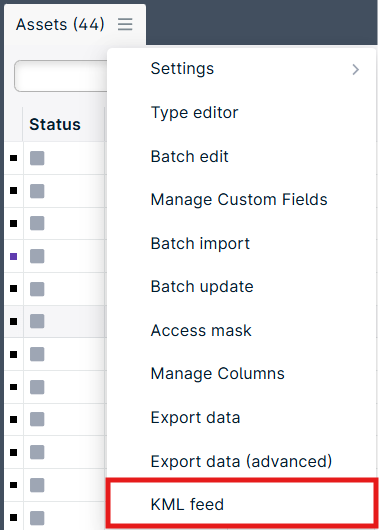Click the Status column header
This screenshot has width=379, height=530.
[64, 124]
